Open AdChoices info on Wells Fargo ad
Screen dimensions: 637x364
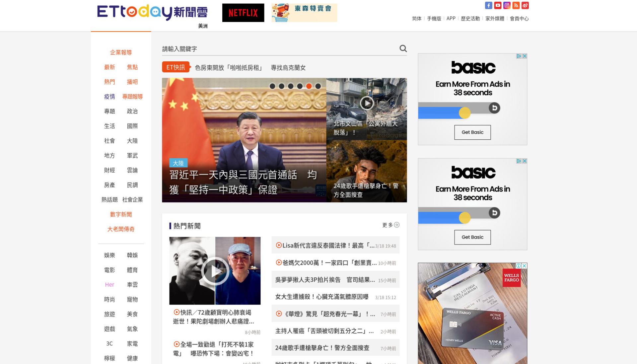(519, 266)
